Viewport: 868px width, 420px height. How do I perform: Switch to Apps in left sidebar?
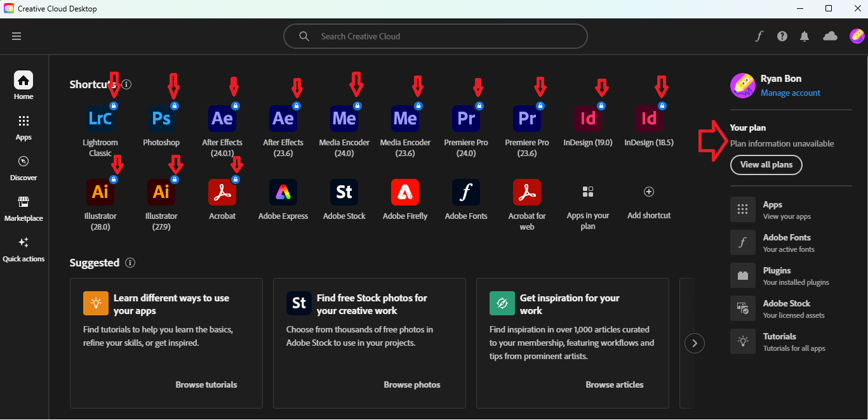click(x=23, y=127)
